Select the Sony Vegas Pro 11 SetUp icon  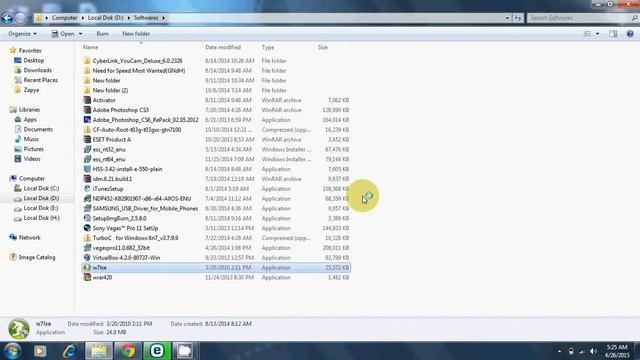(87, 228)
